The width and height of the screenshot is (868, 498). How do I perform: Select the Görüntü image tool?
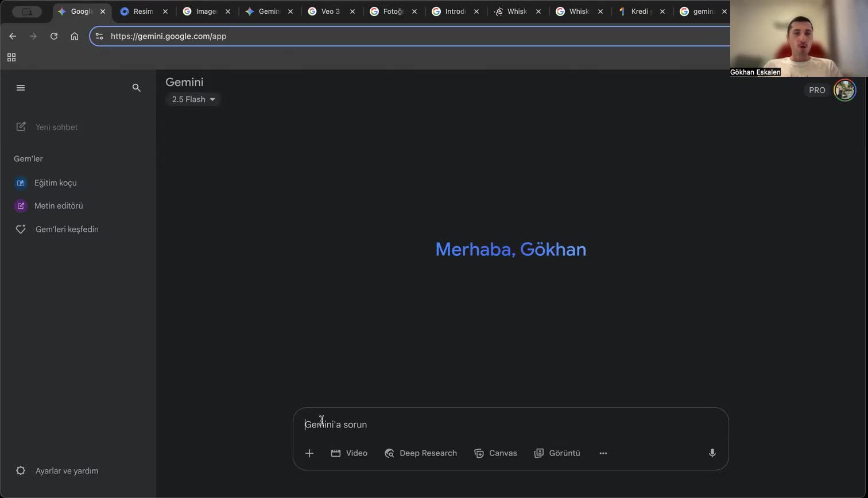(x=557, y=453)
